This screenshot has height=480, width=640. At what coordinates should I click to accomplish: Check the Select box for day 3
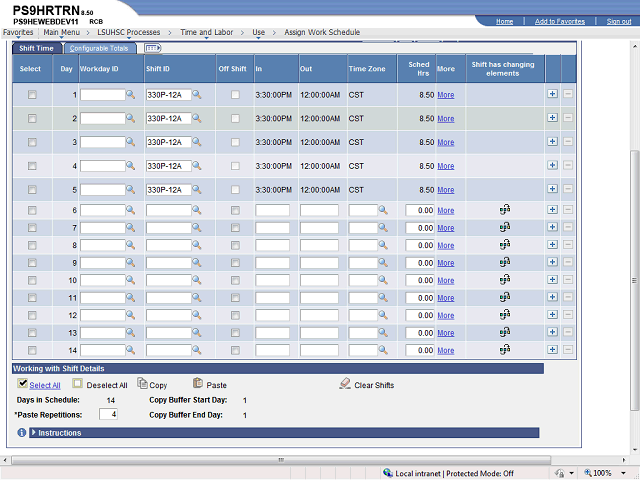coord(32,142)
